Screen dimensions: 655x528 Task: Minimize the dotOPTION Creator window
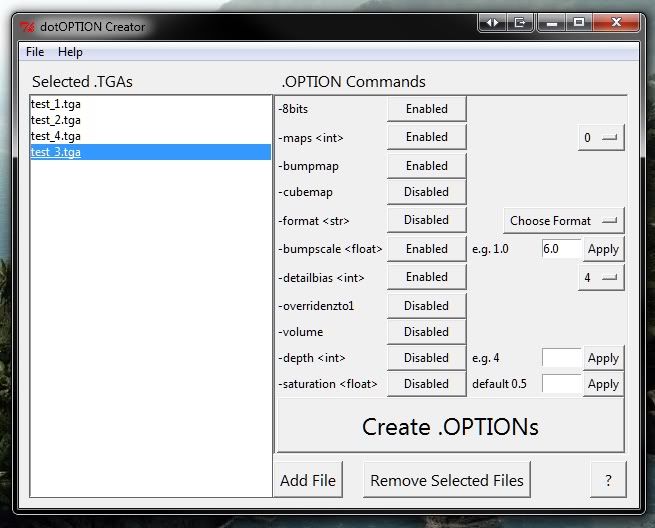coord(552,22)
